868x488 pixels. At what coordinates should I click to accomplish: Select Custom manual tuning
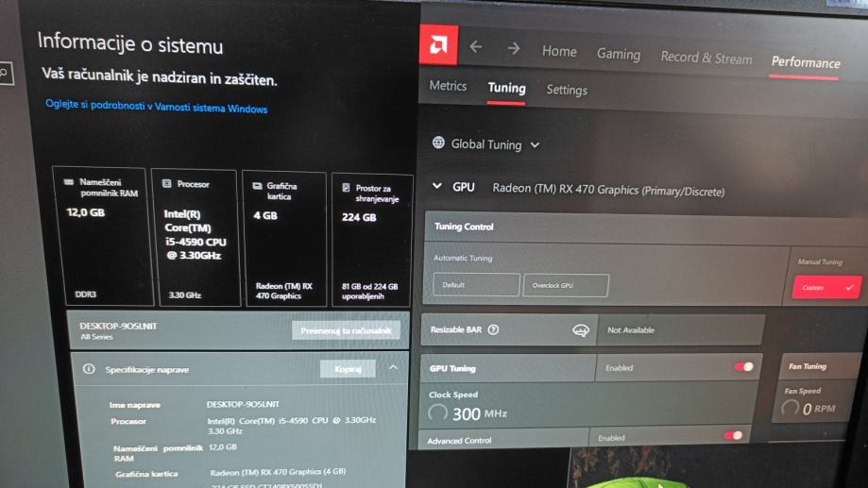825,287
